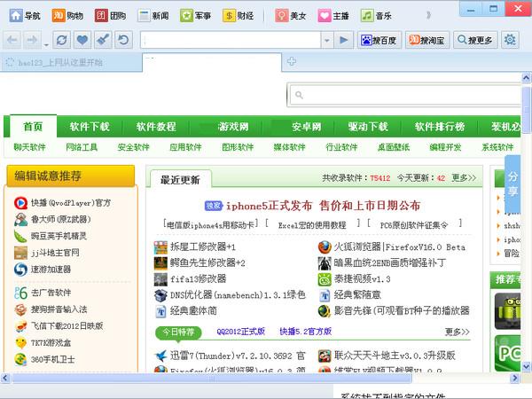Refresh the page with reload icon

coord(61,40)
